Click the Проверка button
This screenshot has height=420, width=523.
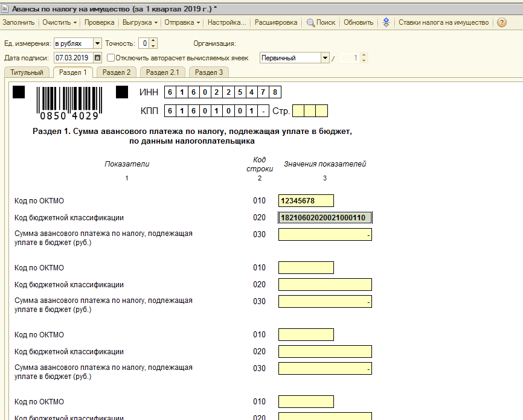99,23
